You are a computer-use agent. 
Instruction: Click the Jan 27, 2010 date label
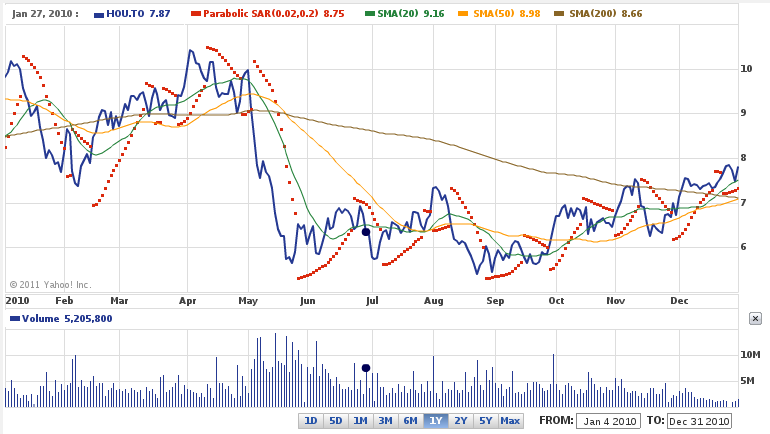tap(45, 14)
